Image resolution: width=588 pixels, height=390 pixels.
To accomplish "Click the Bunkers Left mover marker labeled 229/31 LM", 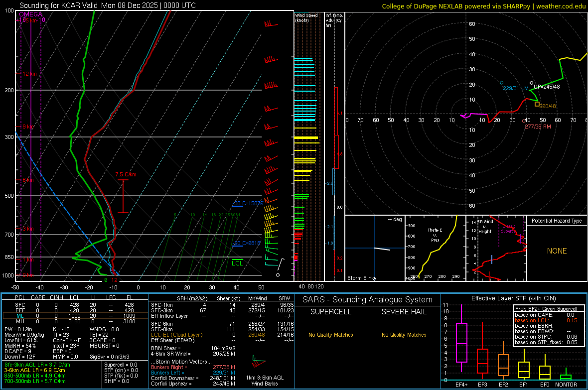I will [502, 83].
